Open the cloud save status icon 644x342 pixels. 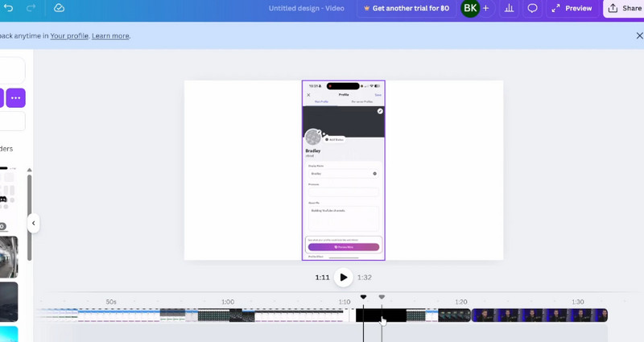[x=59, y=8]
